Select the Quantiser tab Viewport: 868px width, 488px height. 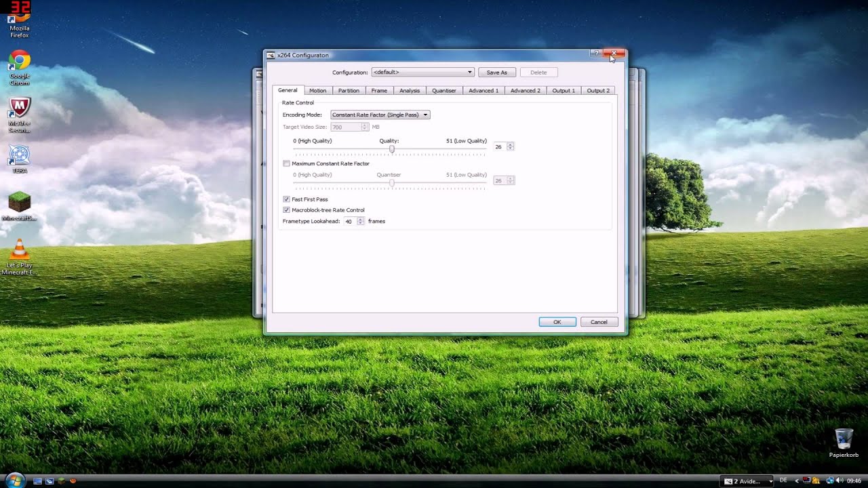pyautogui.click(x=444, y=90)
